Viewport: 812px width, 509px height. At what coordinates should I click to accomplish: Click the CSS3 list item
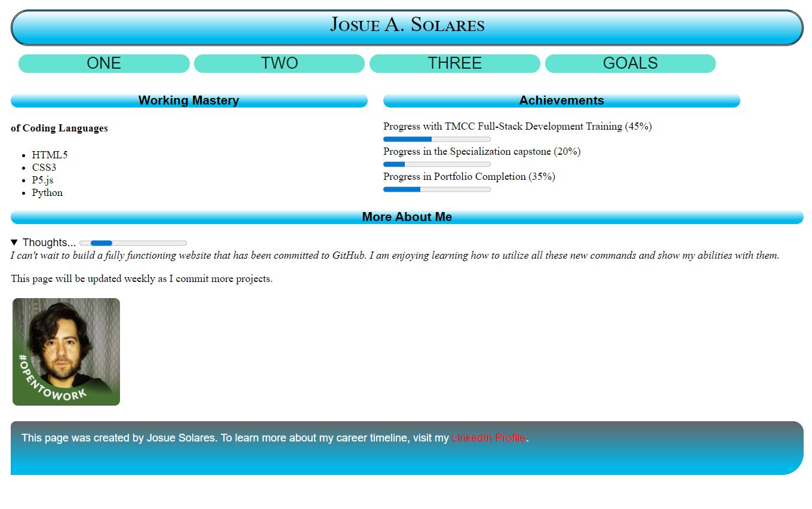click(x=44, y=167)
